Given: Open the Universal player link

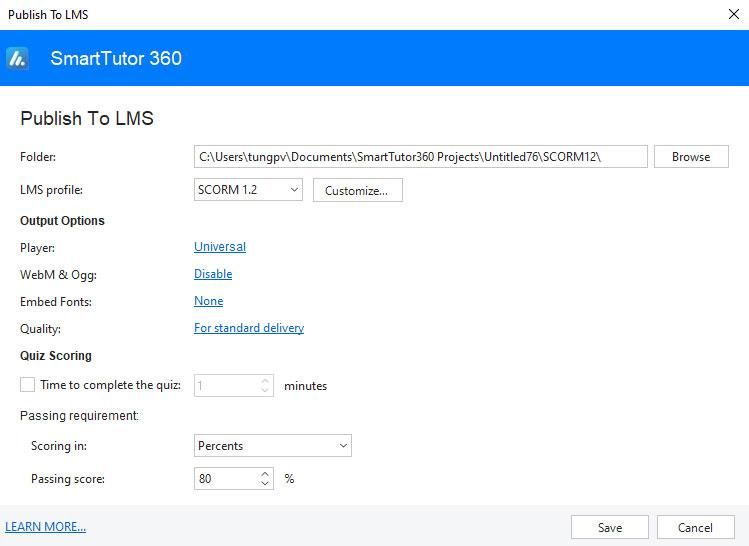Looking at the screenshot, I should coord(220,246).
